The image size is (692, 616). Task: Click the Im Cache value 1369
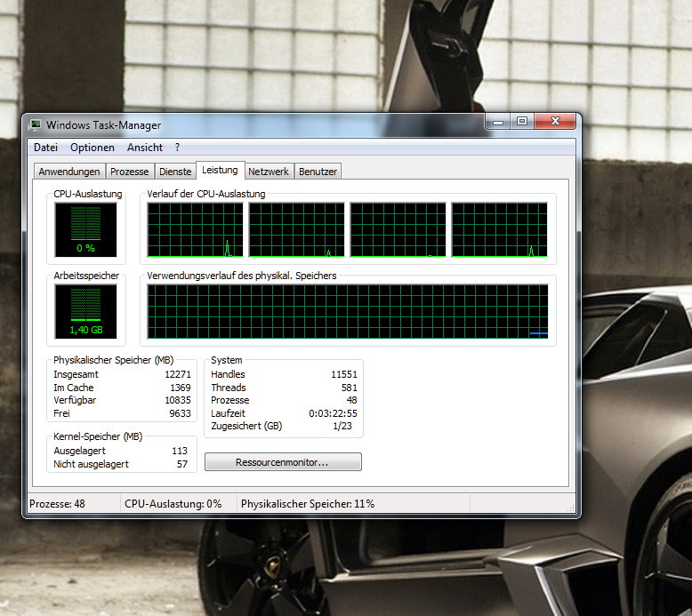181,388
